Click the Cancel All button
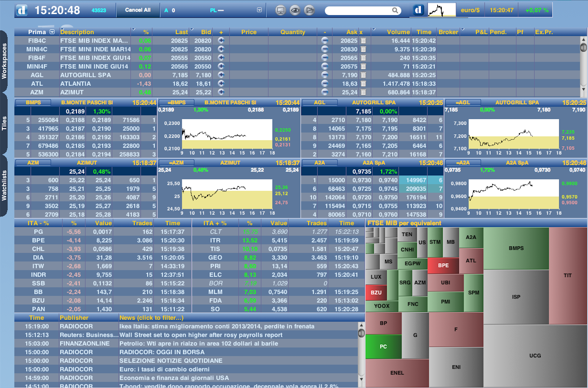Image resolution: width=588 pixels, height=388 pixels. (x=138, y=10)
